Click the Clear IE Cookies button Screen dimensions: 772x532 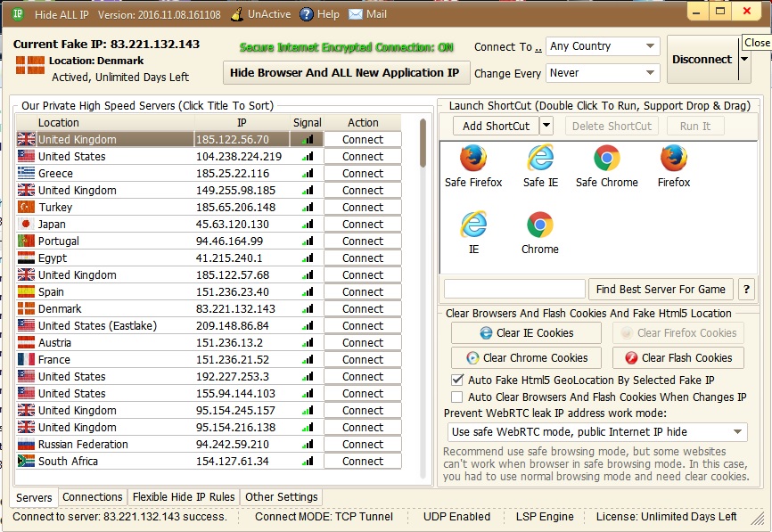526,333
